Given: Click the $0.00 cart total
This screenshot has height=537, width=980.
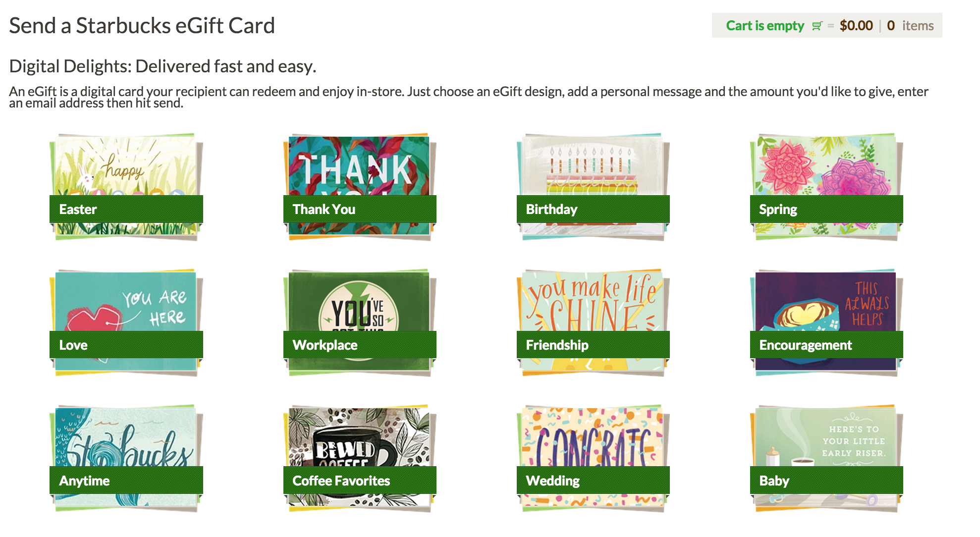Looking at the screenshot, I should coord(856,26).
